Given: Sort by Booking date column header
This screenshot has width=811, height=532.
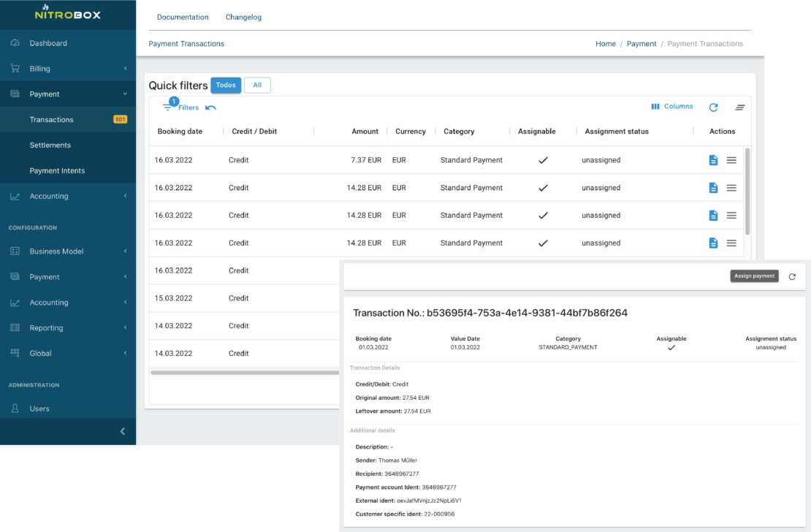Looking at the screenshot, I should click(x=180, y=132).
